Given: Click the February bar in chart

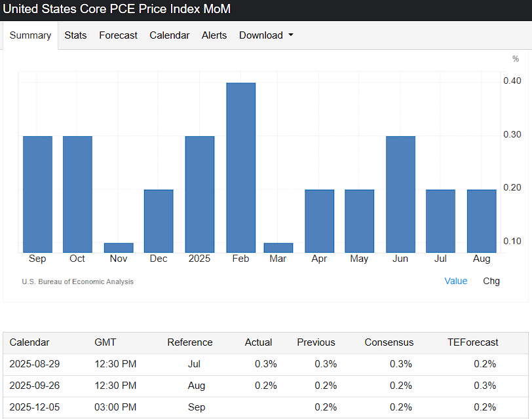Looking at the screenshot, I should click(x=240, y=167).
